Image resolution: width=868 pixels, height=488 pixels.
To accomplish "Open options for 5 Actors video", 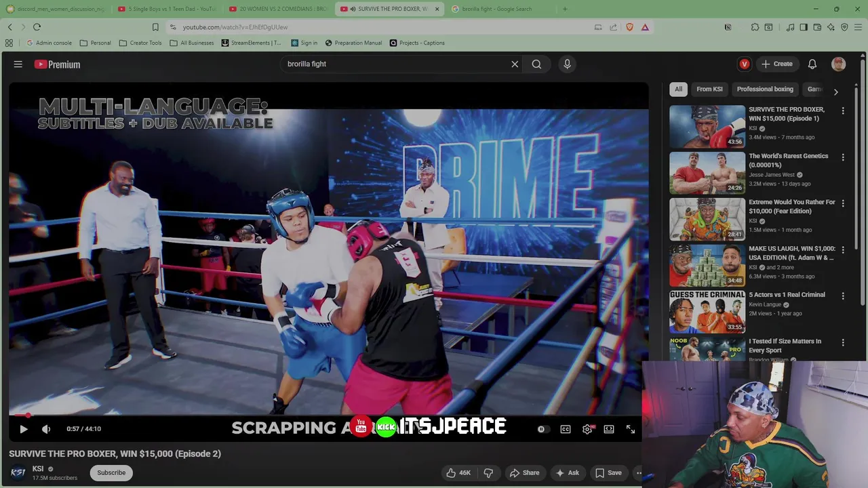I will [843, 296].
